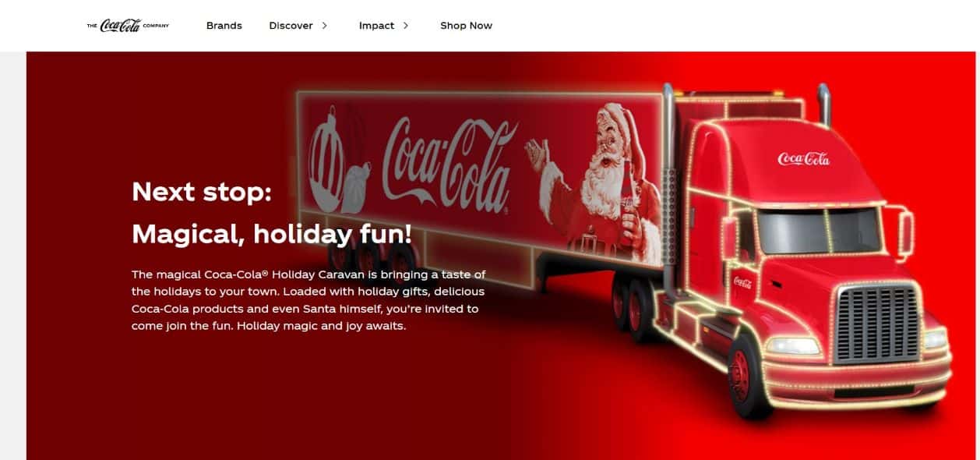Screen dimensions: 980x460
Task: Click the Holiday Caravan description paragraph
Action: coord(308,300)
